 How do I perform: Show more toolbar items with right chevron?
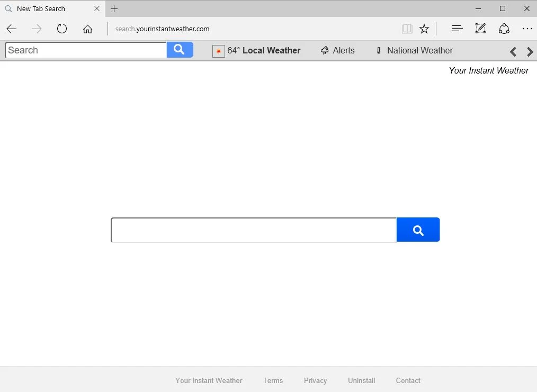(530, 52)
